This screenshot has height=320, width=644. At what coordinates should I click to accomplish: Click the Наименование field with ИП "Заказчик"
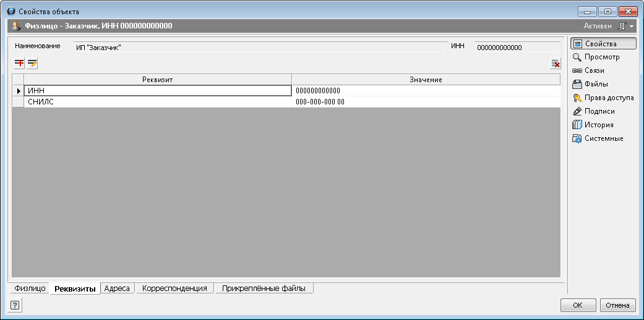pos(259,47)
